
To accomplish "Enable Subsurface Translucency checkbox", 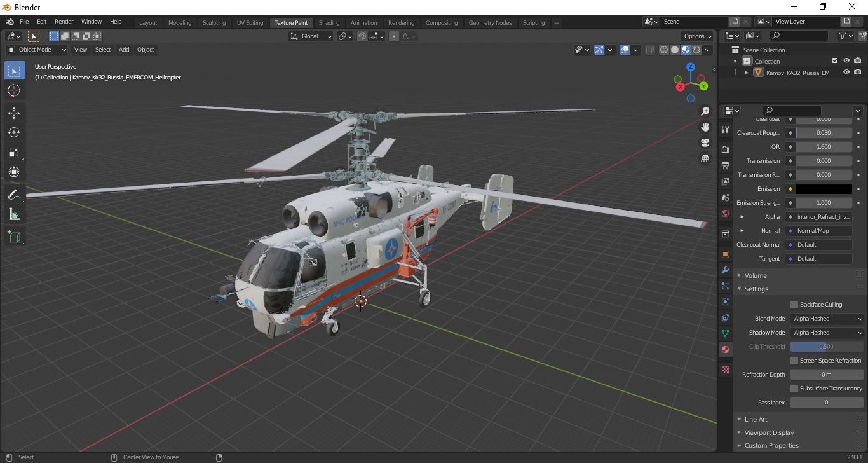I will tap(794, 389).
